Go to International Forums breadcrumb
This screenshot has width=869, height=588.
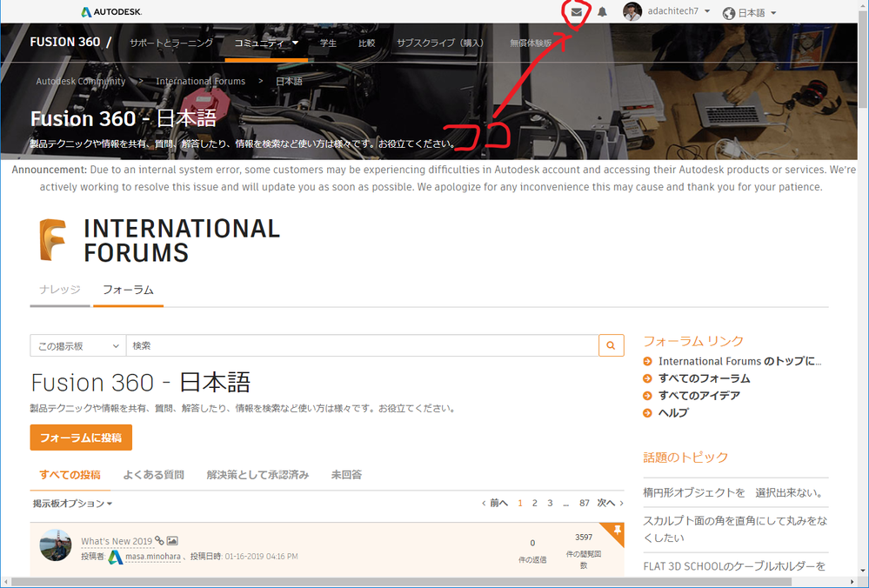pos(201,81)
